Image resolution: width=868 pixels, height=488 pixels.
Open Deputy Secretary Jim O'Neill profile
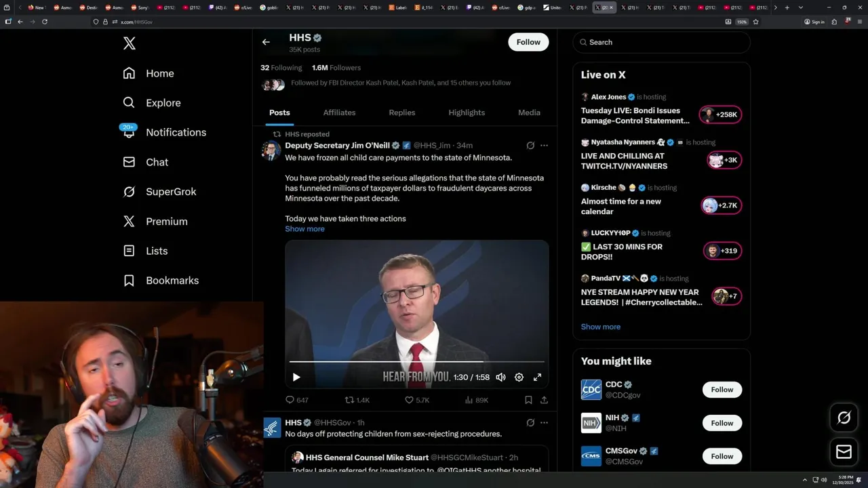[x=337, y=146]
